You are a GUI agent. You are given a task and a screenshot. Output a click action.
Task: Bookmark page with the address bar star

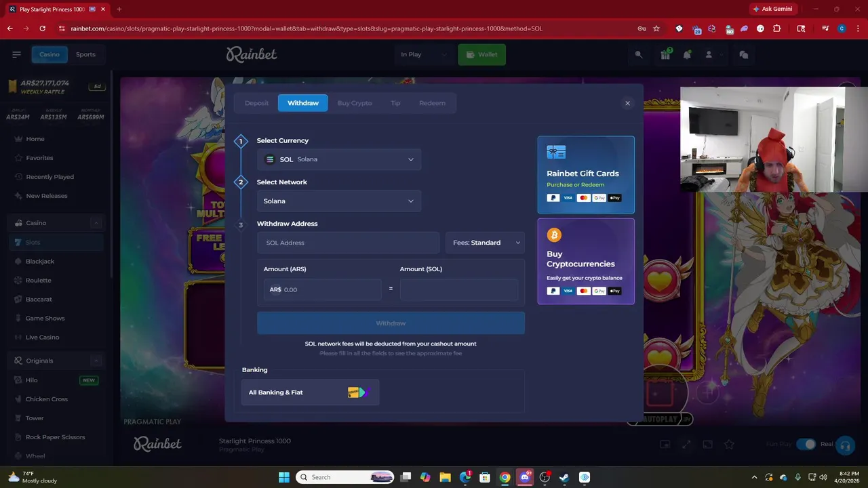[656, 28]
